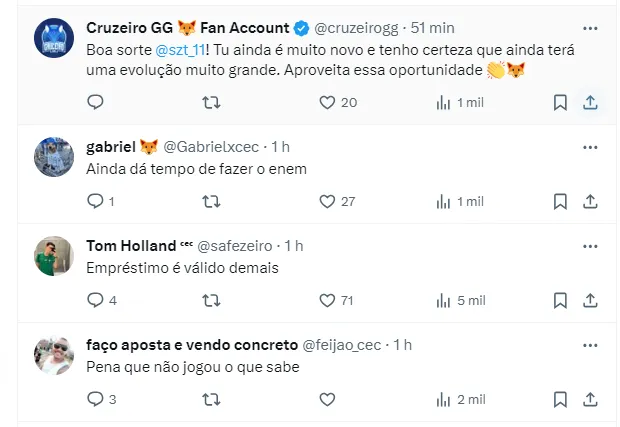620x427 pixels.
Task: Open the more options menu on Cruzeiro GG tweet
Action: pos(590,28)
